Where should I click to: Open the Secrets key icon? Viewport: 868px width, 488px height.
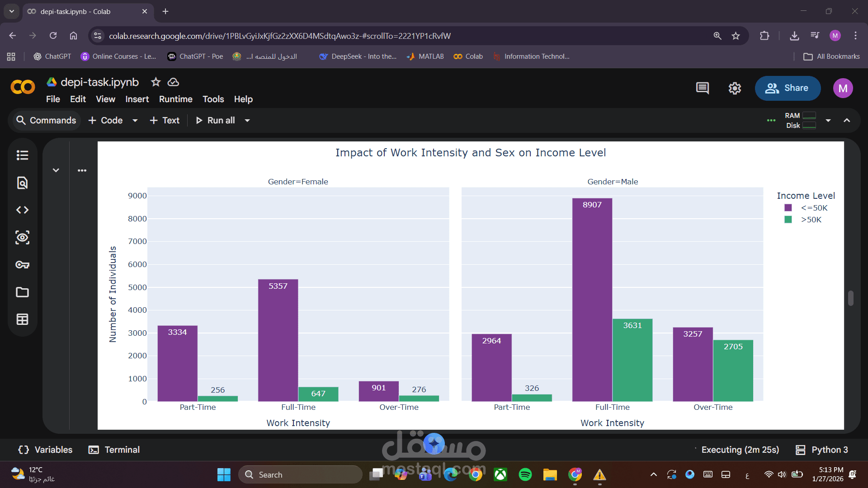pyautogui.click(x=22, y=265)
